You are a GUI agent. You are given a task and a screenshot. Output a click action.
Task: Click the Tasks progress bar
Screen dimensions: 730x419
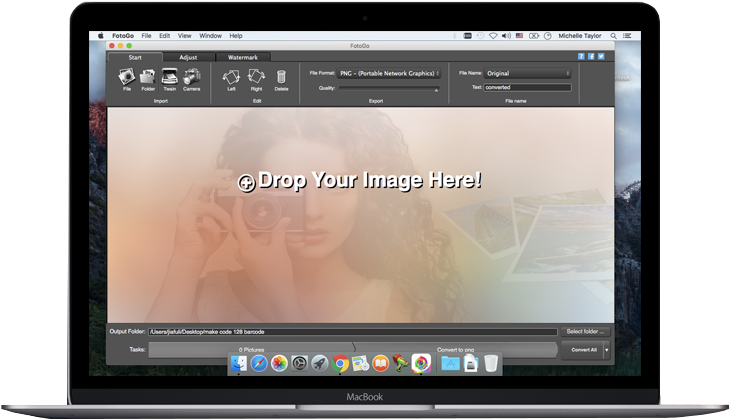tap(353, 350)
